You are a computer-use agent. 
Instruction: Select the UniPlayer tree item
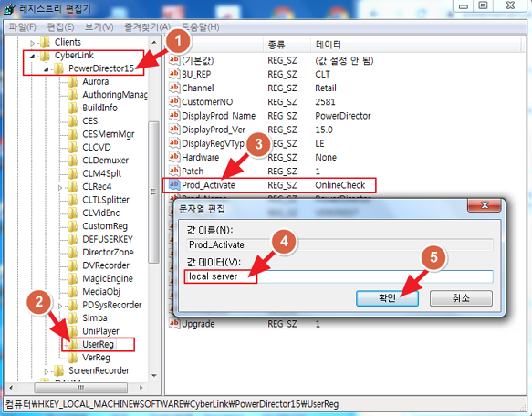click(100, 331)
